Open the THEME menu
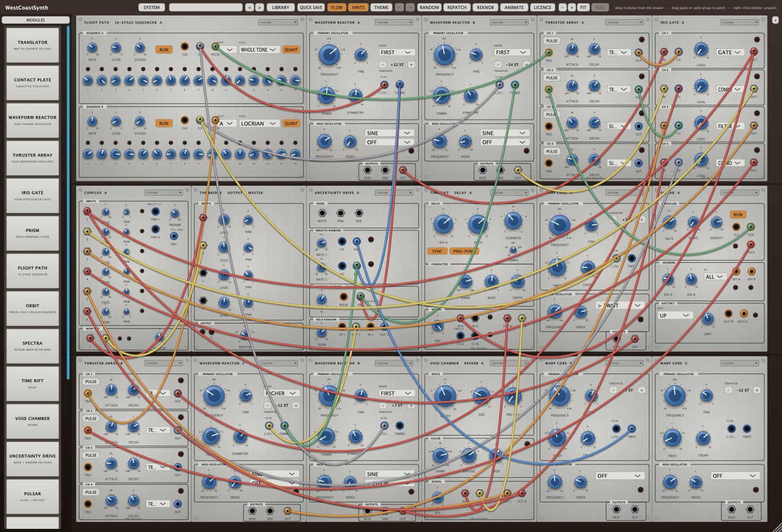This screenshot has width=782, height=532. tap(381, 7)
